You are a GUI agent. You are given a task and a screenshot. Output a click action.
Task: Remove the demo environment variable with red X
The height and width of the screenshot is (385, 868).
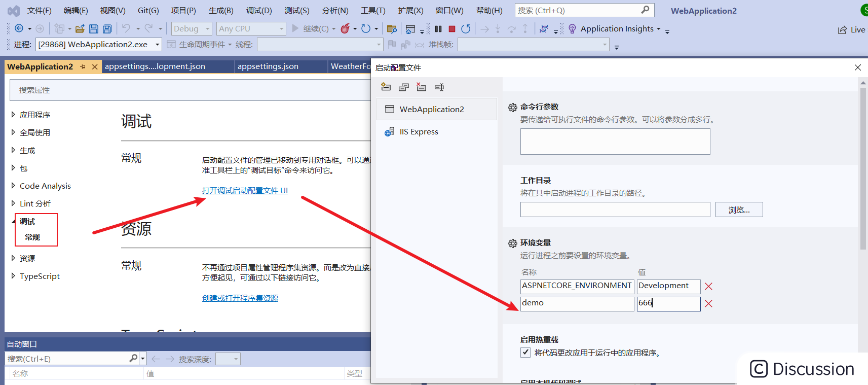tap(708, 304)
